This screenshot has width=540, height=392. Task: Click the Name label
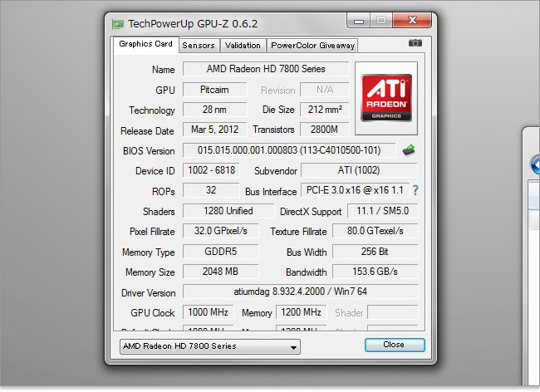(x=163, y=70)
